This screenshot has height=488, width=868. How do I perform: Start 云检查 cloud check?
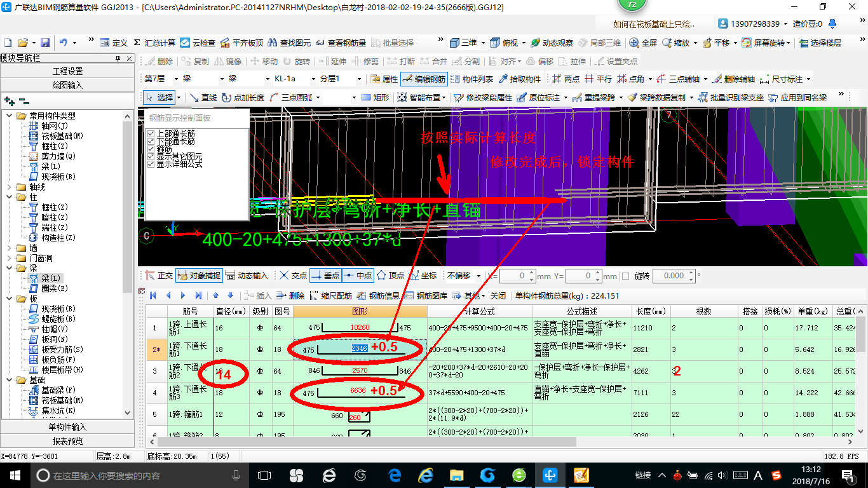(x=198, y=43)
